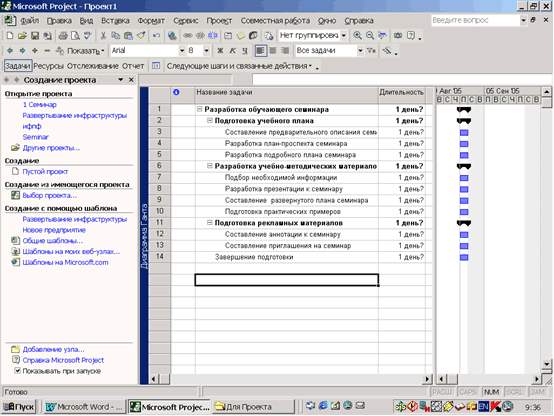Click the Задачи guide button
The width and height of the screenshot is (554, 416).
coord(18,66)
